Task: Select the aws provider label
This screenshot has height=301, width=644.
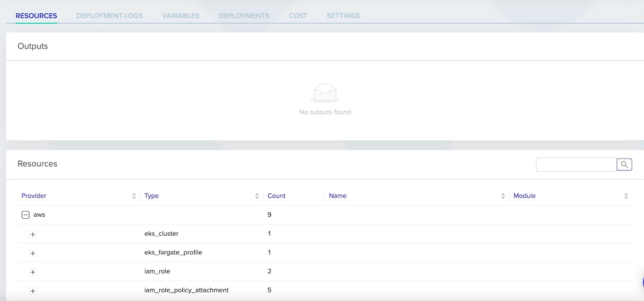Action: (x=39, y=215)
